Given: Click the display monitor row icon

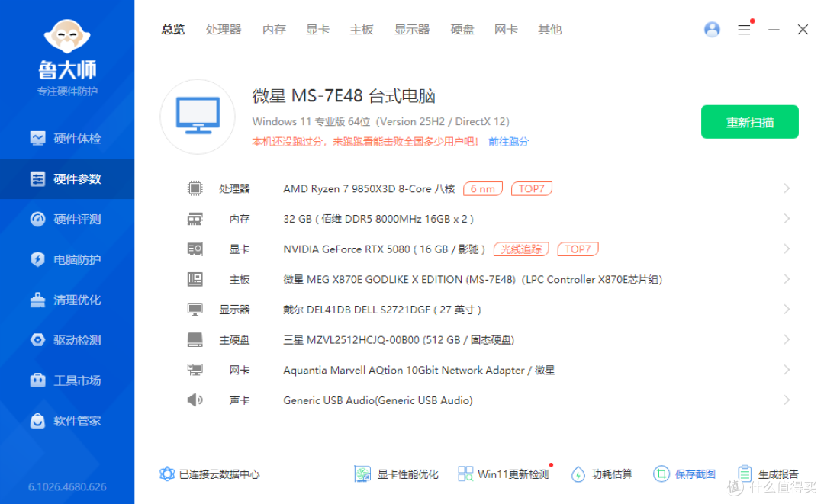Looking at the screenshot, I should point(195,310).
